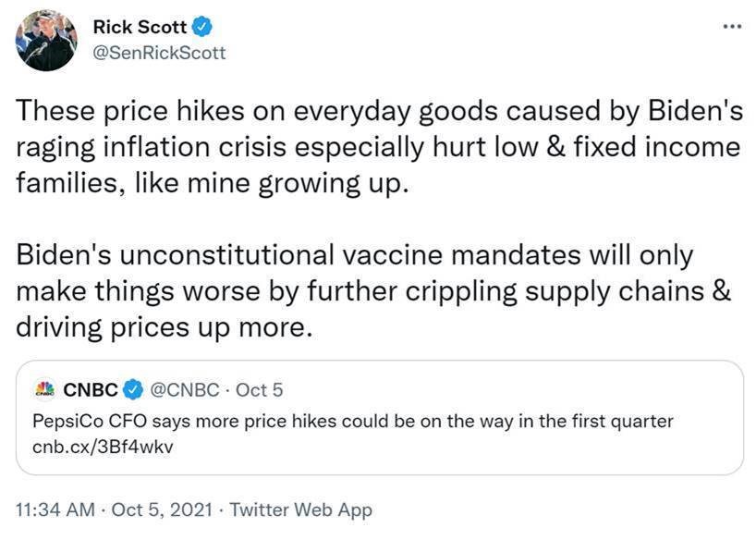The width and height of the screenshot is (756, 540).
Task: Click the 11:34 AM timestamp
Action: click(x=55, y=509)
